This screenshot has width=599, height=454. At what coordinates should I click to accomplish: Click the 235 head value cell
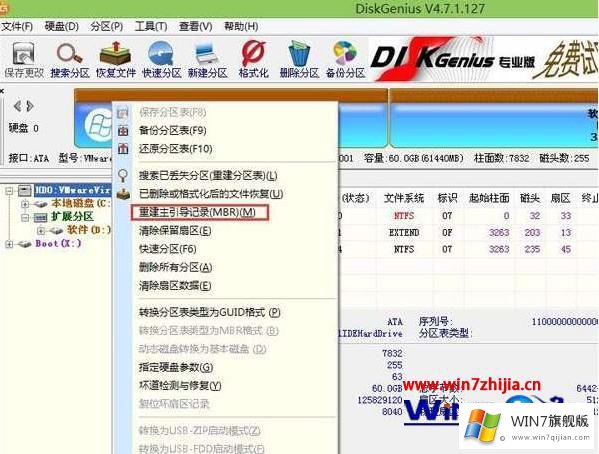(532, 250)
